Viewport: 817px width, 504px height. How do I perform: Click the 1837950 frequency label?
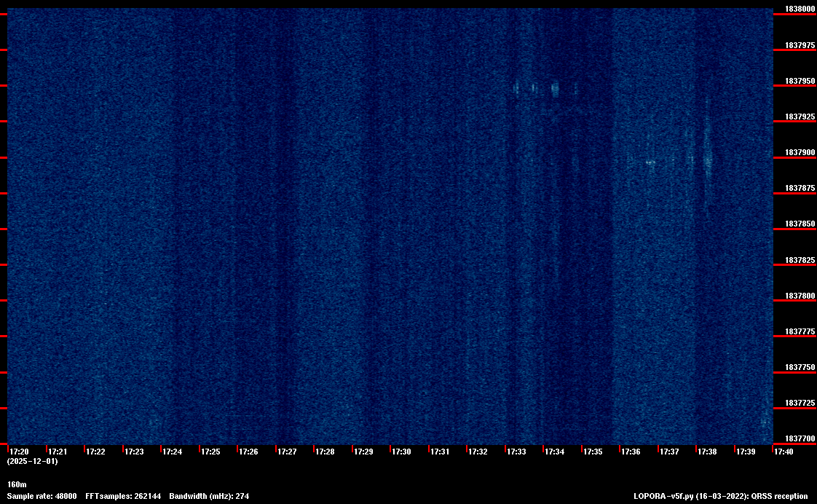coord(800,82)
